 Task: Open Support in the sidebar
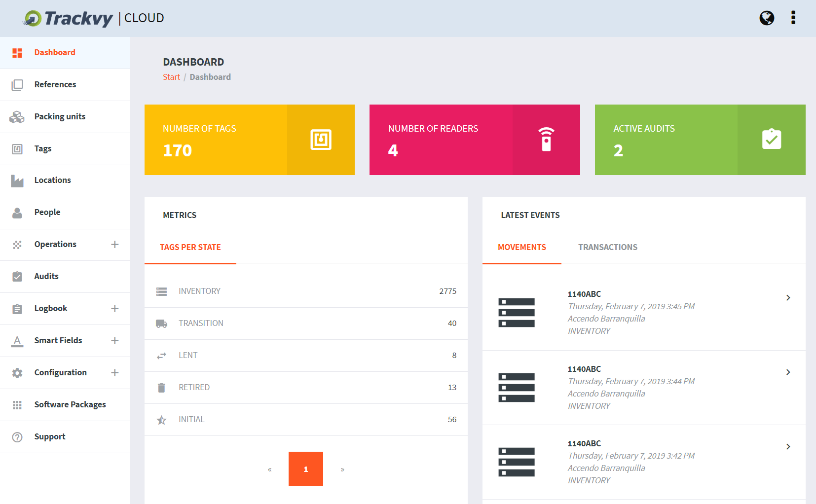tap(65, 437)
